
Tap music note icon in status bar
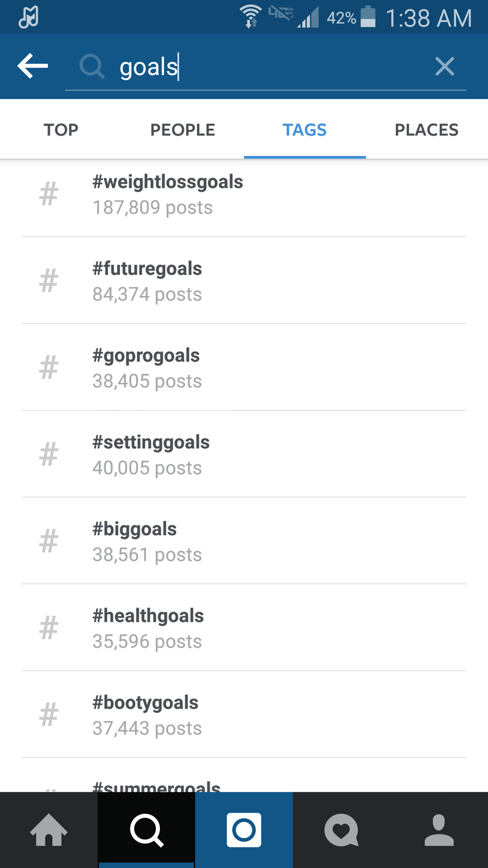28,17
